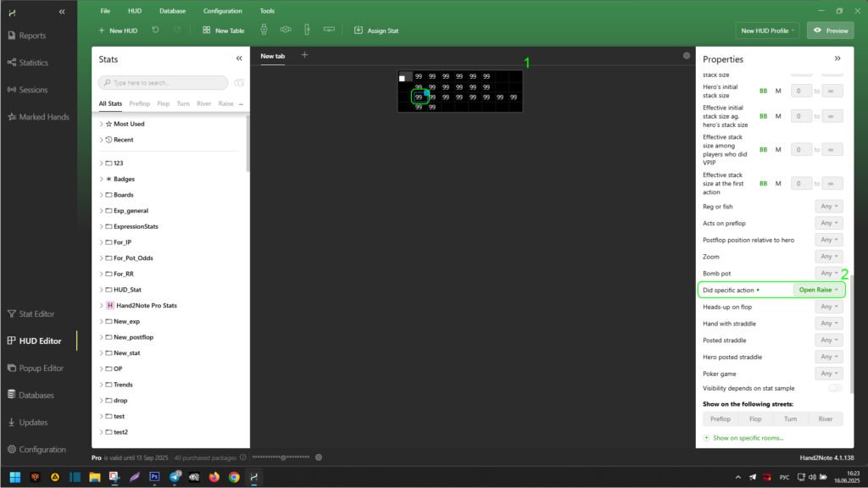
Task: Open the Did specific action dropdown
Action: coord(819,290)
